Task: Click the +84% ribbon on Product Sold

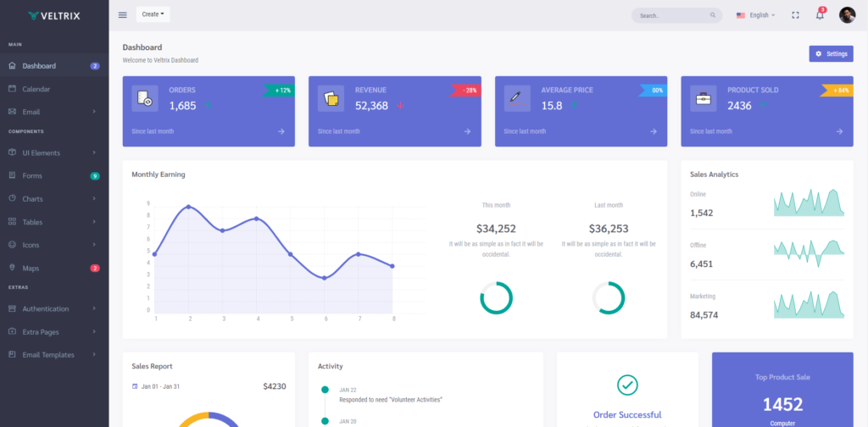Action: coord(837,90)
